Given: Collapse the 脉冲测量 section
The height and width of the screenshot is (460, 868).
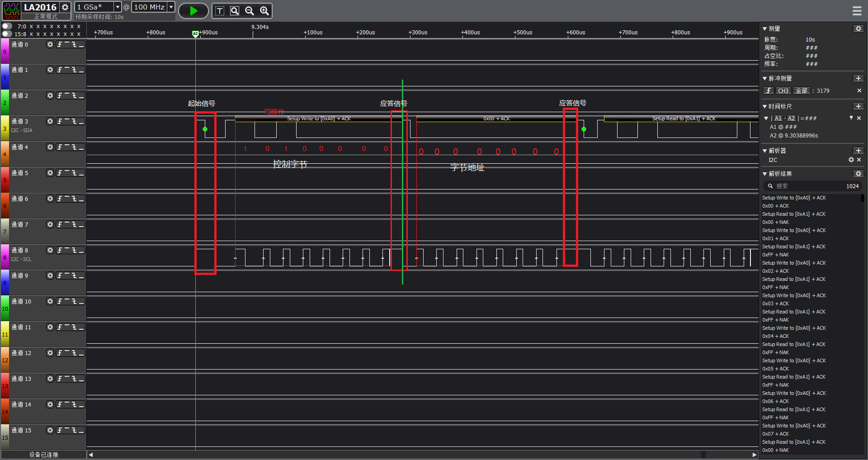Looking at the screenshot, I should (765, 78).
